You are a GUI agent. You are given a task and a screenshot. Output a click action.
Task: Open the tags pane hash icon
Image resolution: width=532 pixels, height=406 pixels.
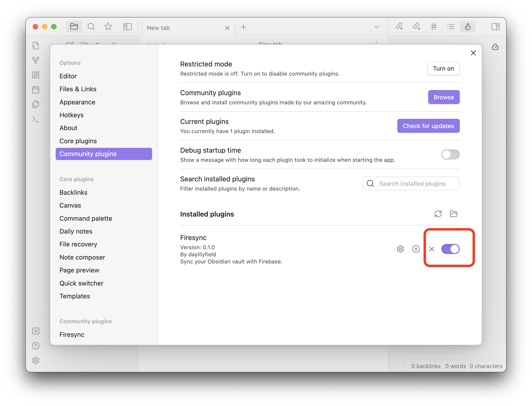pos(434,27)
